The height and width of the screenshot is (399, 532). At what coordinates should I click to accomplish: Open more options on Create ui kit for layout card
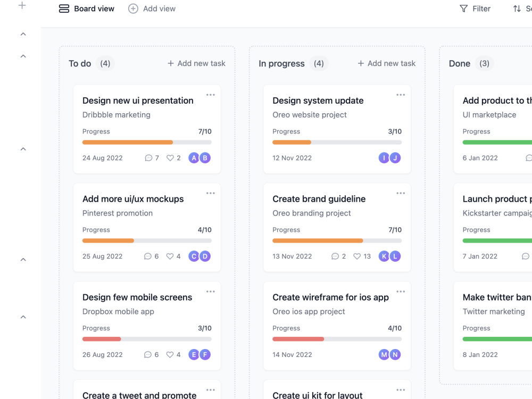(401, 390)
